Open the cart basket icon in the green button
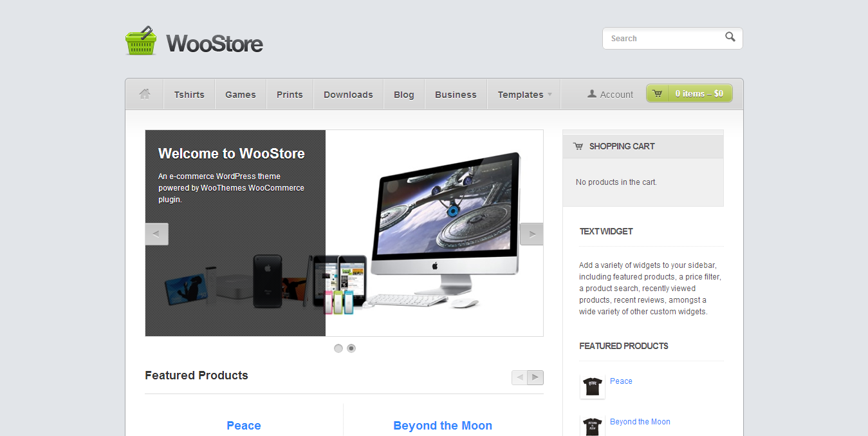Viewport: 868px width, 436px height. pos(657,93)
